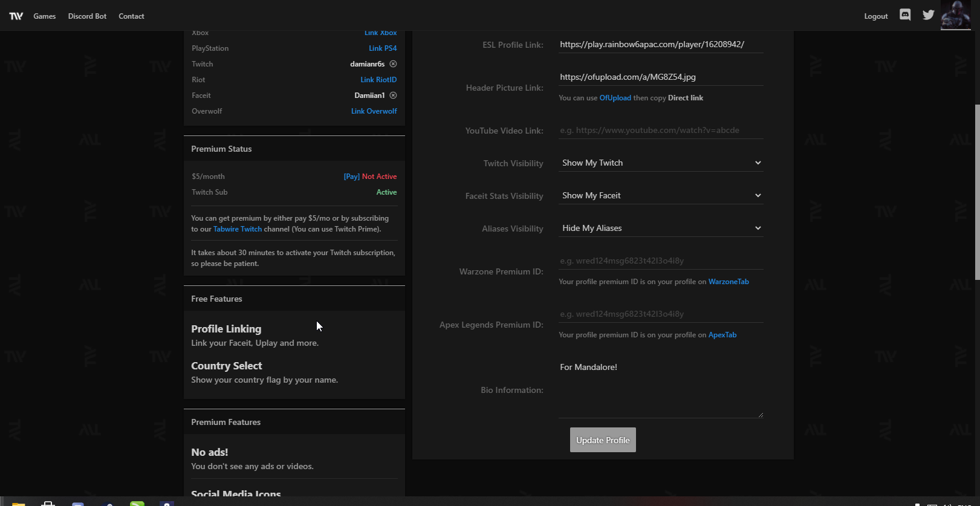Viewport: 980px width, 506px height.
Task: Click the [Pay] link for premium
Action: [x=351, y=177]
